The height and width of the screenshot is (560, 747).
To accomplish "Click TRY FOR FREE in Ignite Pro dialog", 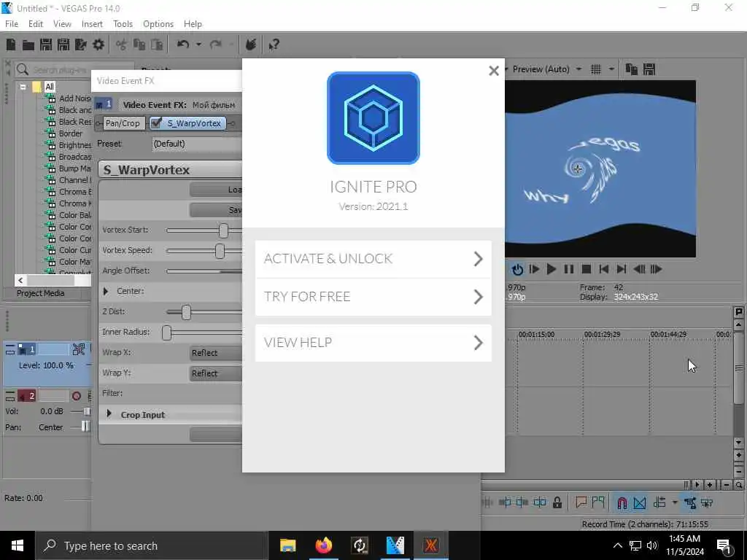I will click(373, 297).
